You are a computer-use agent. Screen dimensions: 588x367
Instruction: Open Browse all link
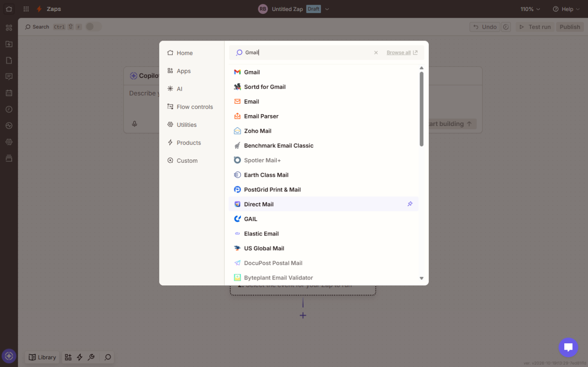click(x=402, y=52)
